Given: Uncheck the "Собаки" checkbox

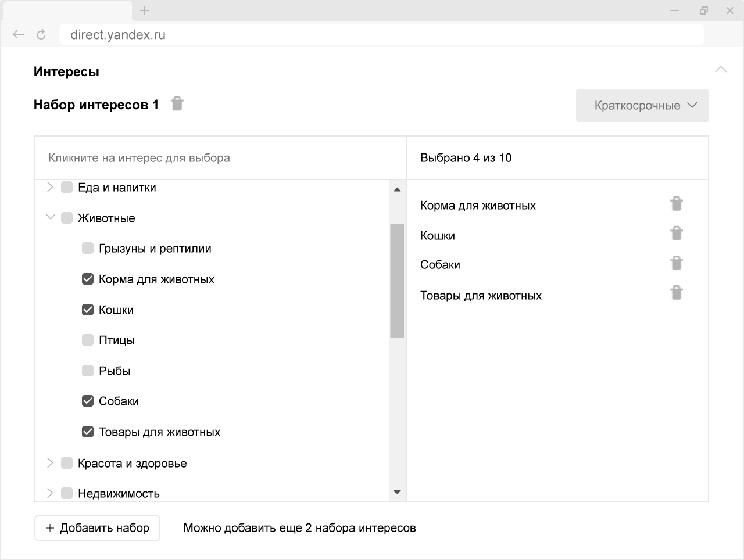Looking at the screenshot, I should pyautogui.click(x=88, y=401).
